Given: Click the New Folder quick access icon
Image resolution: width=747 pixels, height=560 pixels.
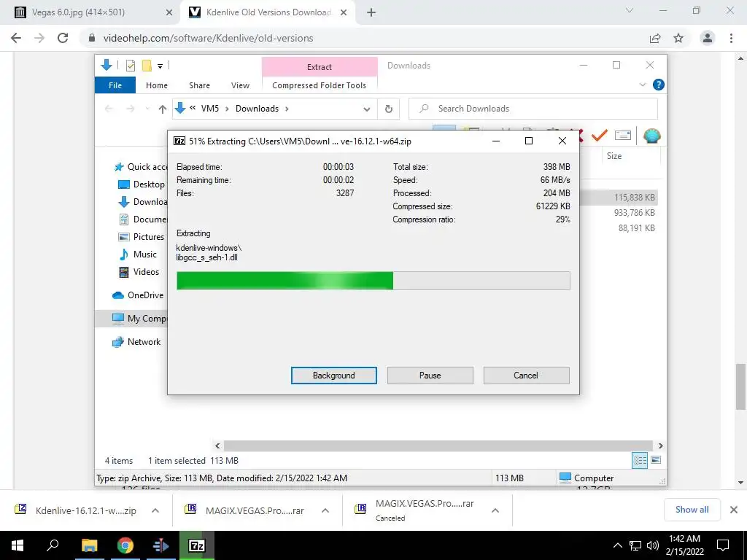Looking at the screenshot, I should [147, 66].
